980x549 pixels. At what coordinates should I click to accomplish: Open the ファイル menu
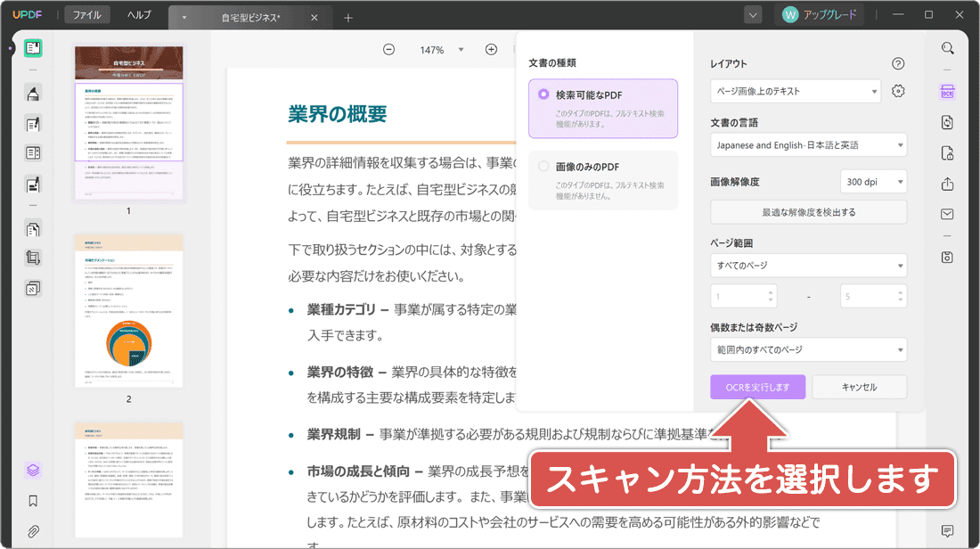[x=86, y=14]
